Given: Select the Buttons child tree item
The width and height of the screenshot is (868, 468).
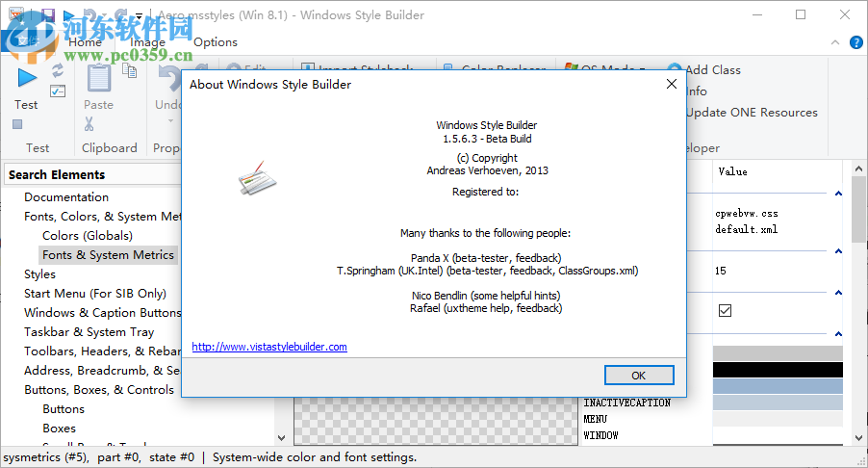Looking at the screenshot, I should pyautogui.click(x=64, y=409).
